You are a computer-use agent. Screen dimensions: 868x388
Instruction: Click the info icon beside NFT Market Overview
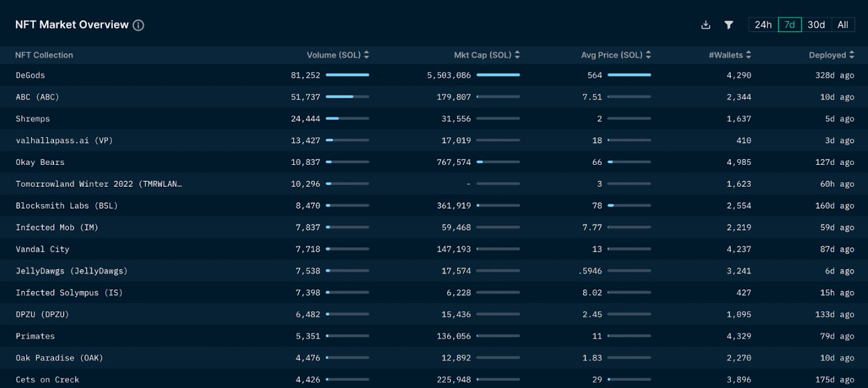pos(138,25)
